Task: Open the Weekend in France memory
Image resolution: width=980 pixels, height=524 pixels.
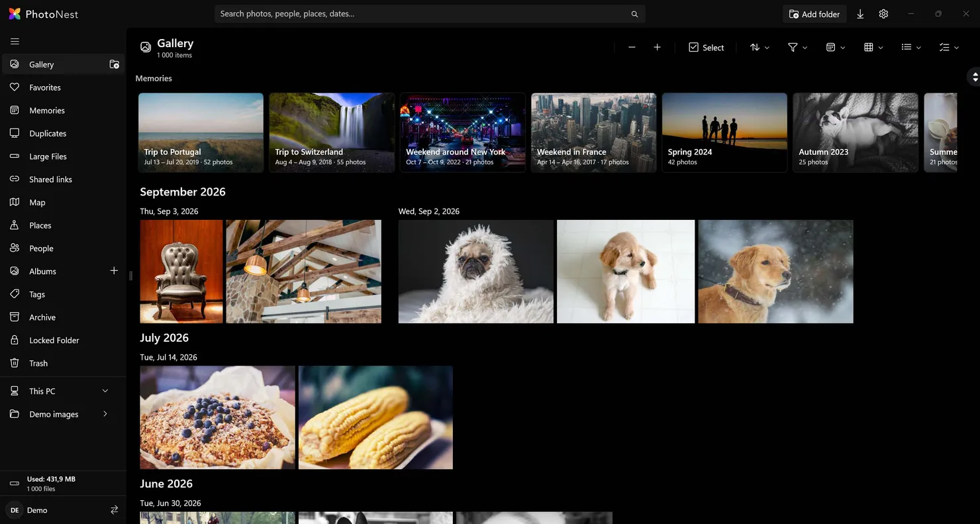Action: (594, 132)
